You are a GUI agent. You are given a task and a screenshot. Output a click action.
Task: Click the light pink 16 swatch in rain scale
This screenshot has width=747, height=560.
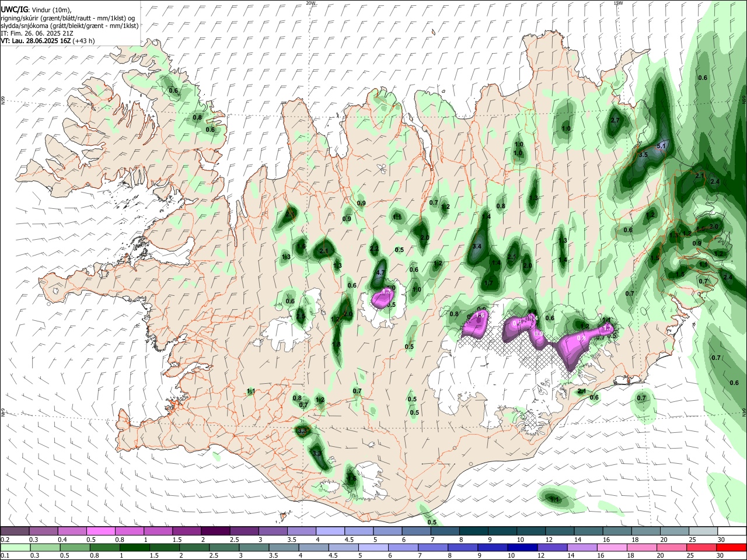pyautogui.click(x=612, y=547)
